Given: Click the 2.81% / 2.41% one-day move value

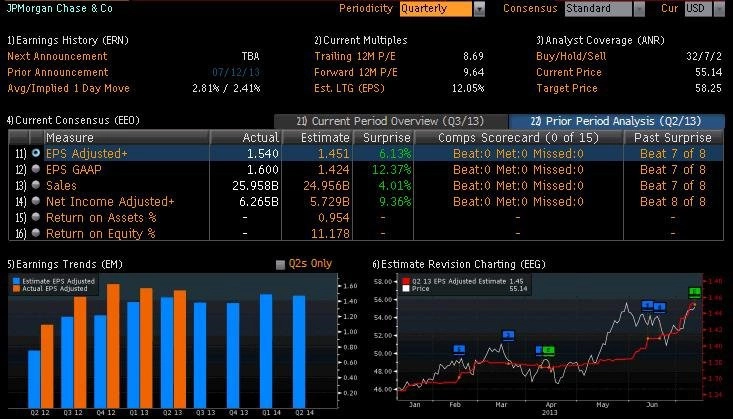Looking at the screenshot, I should (226, 88).
